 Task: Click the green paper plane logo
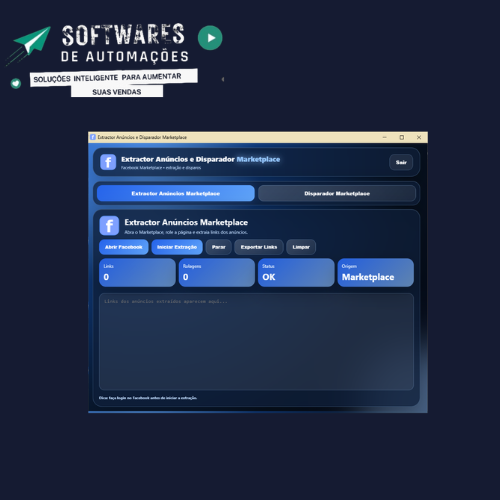(32, 42)
